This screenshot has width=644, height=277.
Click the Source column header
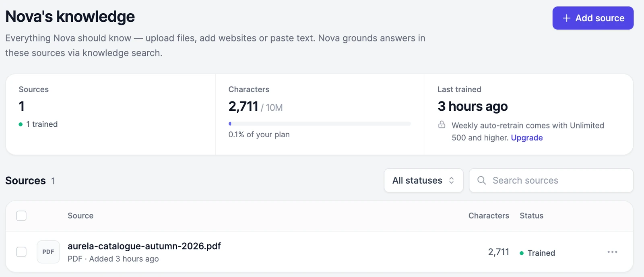(x=80, y=216)
